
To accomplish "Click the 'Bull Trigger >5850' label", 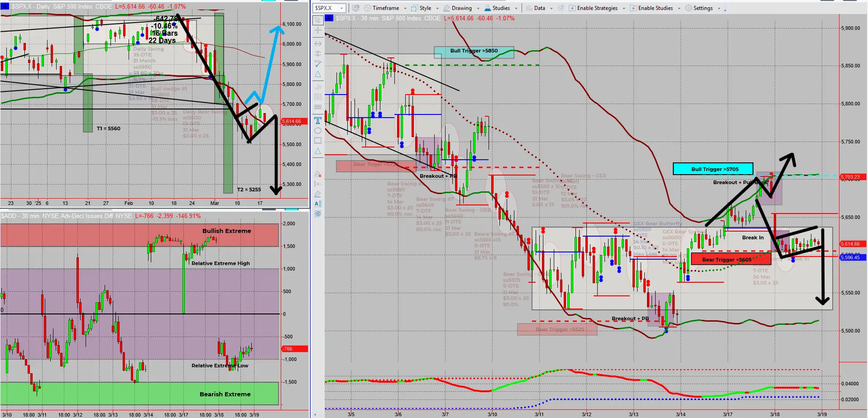I will (474, 51).
